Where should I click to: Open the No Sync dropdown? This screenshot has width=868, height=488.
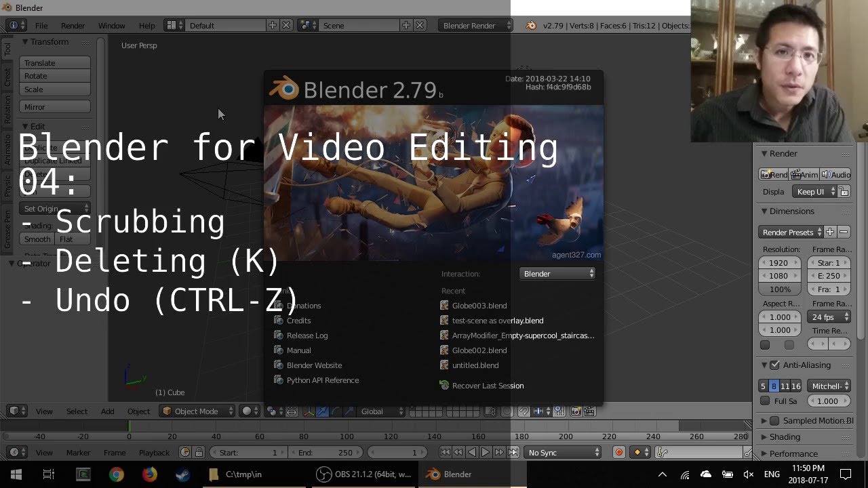pos(563,452)
